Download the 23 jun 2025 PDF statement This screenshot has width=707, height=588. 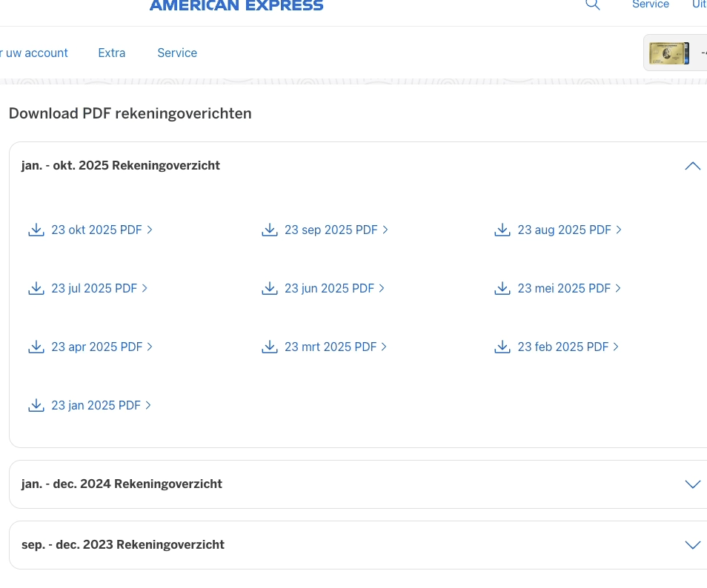[334, 288]
